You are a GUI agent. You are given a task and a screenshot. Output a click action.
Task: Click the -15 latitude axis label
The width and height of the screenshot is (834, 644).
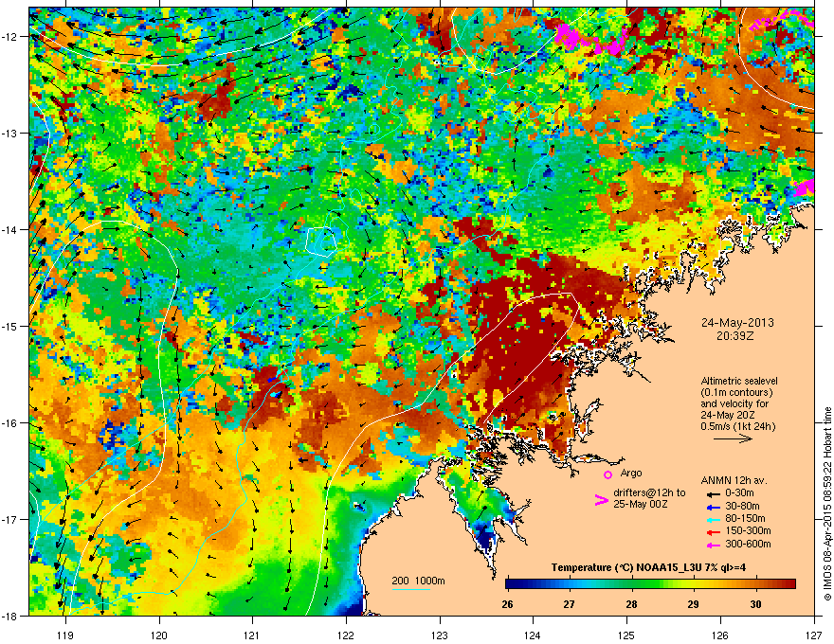point(9,326)
